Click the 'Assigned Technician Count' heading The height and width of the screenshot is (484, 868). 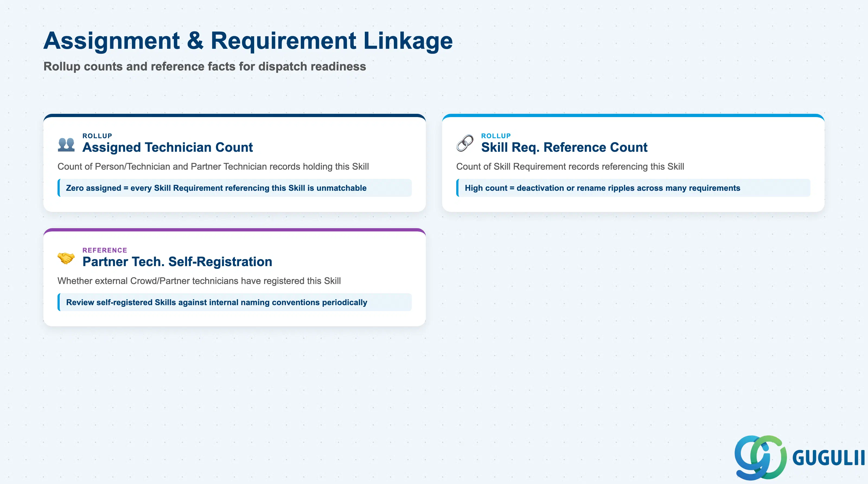[167, 147]
